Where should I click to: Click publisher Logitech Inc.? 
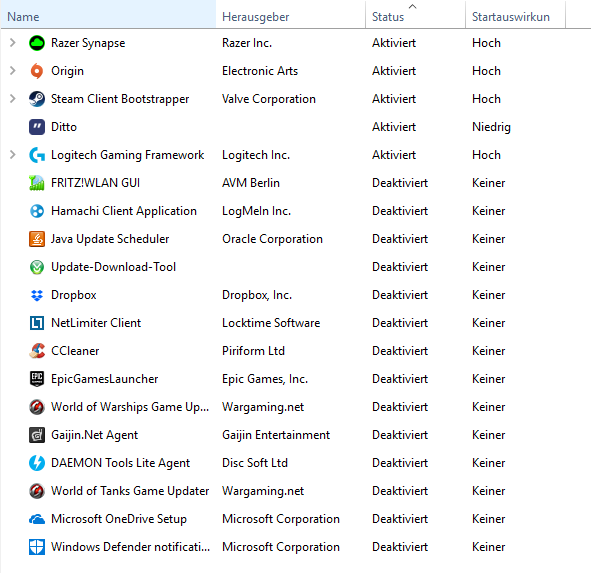pyautogui.click(x=256, y=155)
